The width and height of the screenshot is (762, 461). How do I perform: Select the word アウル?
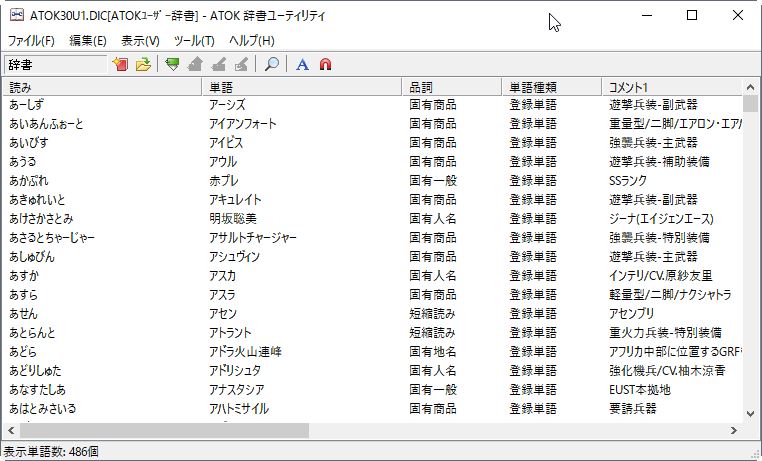click(223, 161)
